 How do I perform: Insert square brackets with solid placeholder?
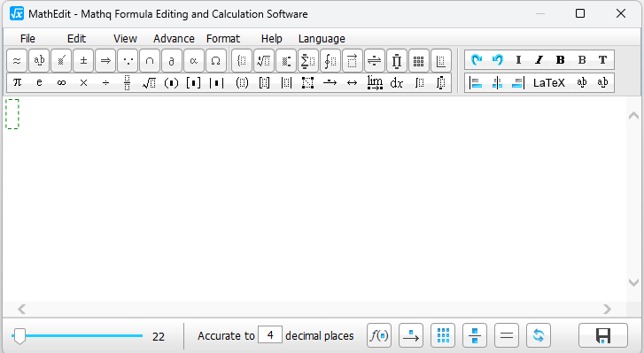(193, 82)
